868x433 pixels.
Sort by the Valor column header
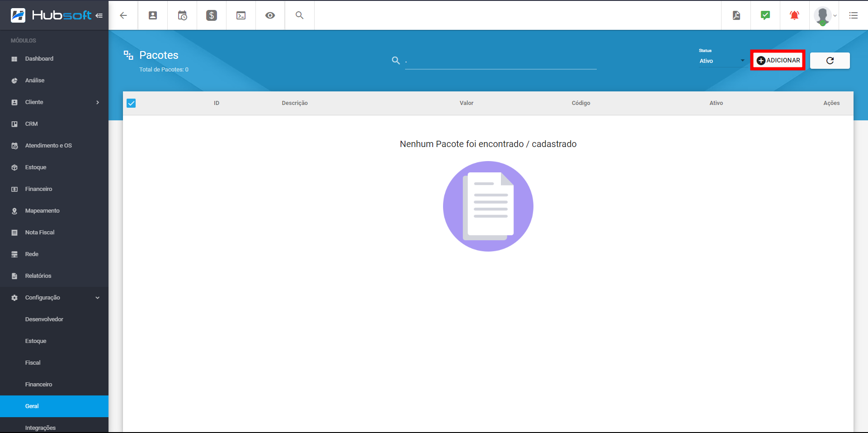click(467, 103)
